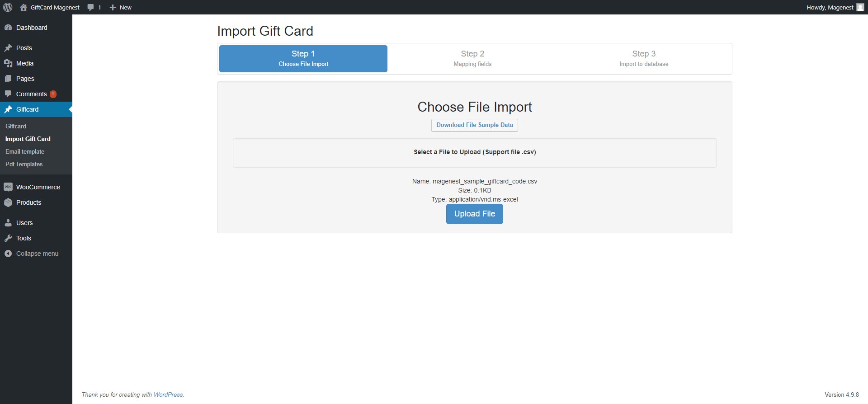Switch to Step 3 Import to database
Viewport: 868px width, 404px height.
tap(644, 59)
